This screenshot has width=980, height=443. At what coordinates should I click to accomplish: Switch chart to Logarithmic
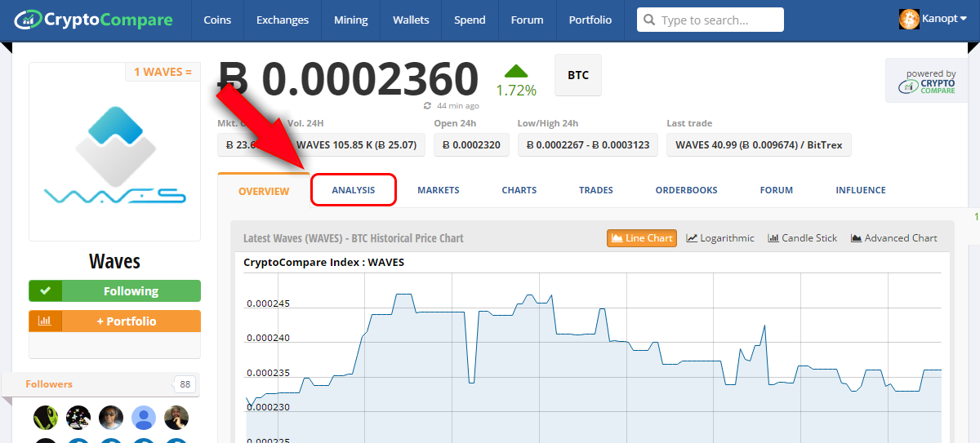coord(720,238)
